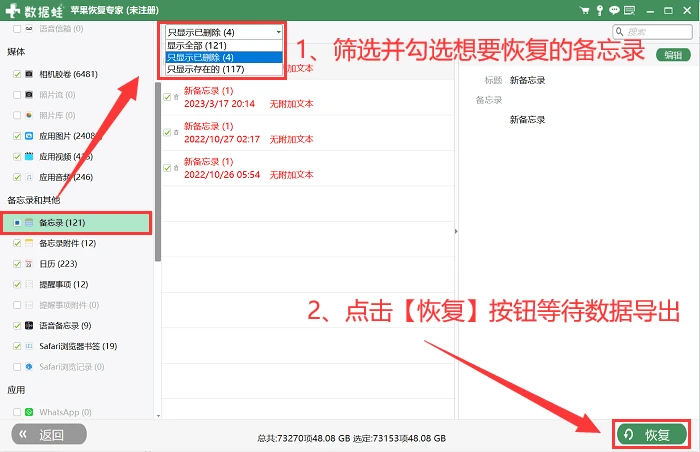The height and width of the screenshot is (452, 700).
Task: Click the 语音信箱 voicemail icon
Action: pyautogui.click(x=29, y=29)
